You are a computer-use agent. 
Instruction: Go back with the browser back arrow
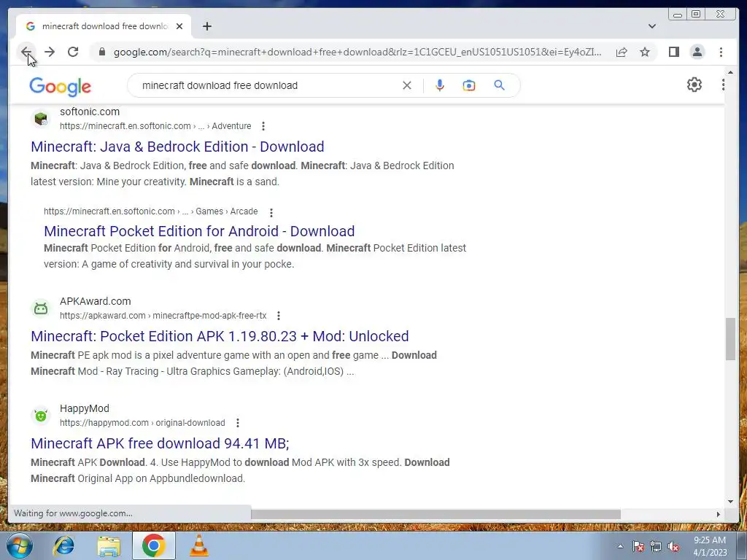(x=26, y=52)
